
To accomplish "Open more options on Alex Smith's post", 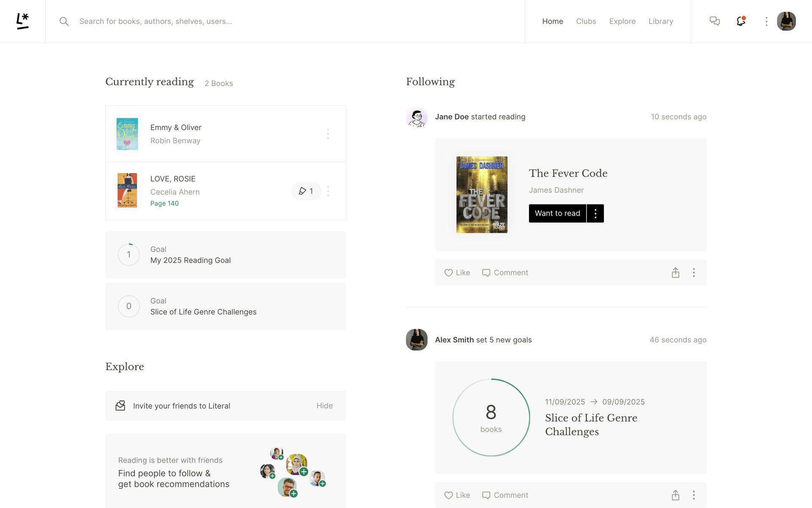I will point(694,495).
